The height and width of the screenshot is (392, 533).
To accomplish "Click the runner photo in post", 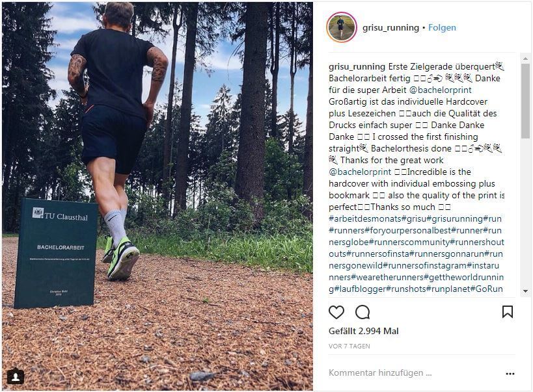I will [x=157, y=196].
